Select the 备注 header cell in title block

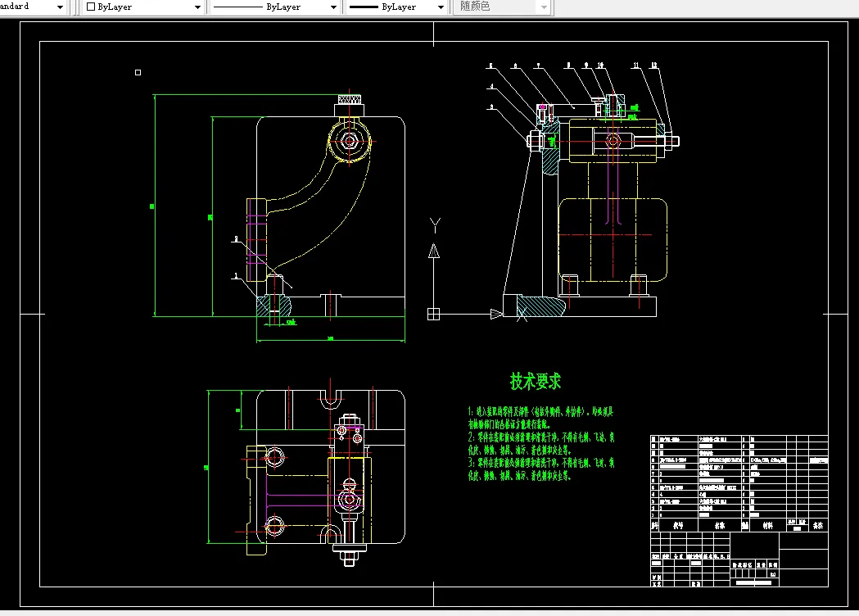point(818,525)
